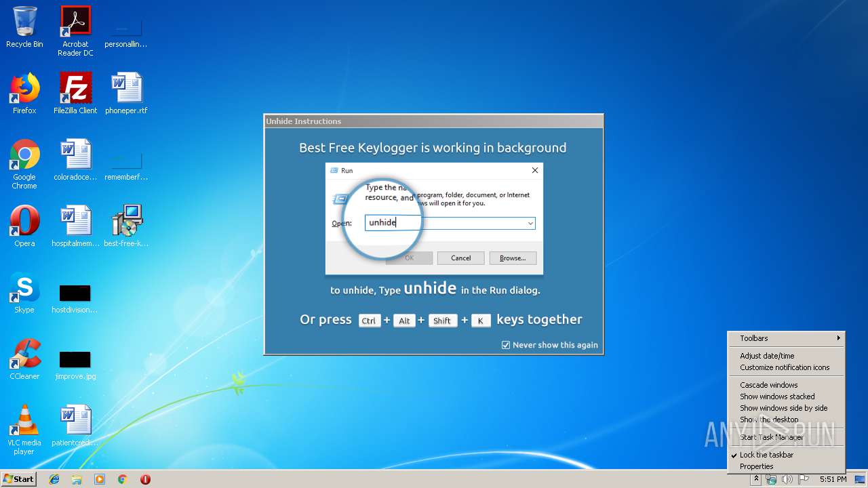The width and height of the screenshot is (868, 488).
Task: Open CCleaner desktop shortcut
Action: [24, 359]
